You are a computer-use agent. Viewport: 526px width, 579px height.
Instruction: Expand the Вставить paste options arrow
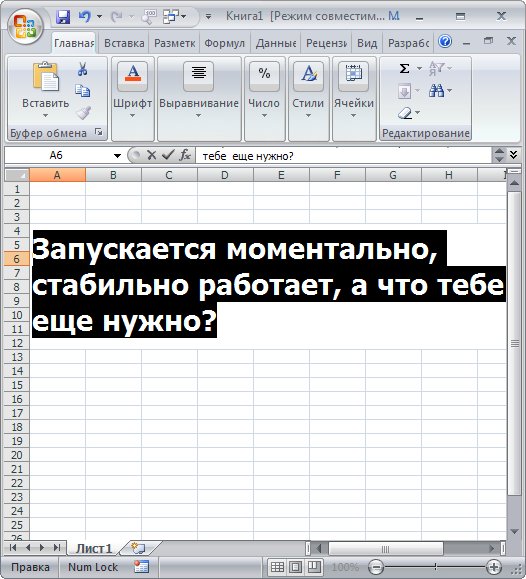pyautogui.click(x=45, y=116)
